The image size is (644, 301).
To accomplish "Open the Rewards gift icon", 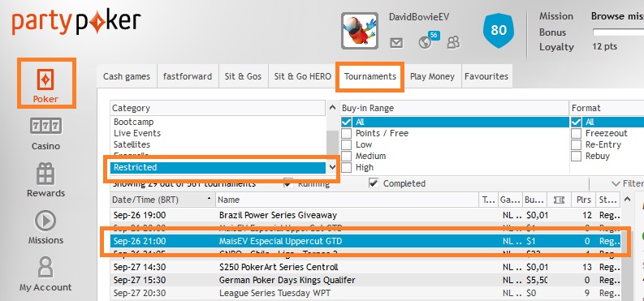I will click(45, 174).
